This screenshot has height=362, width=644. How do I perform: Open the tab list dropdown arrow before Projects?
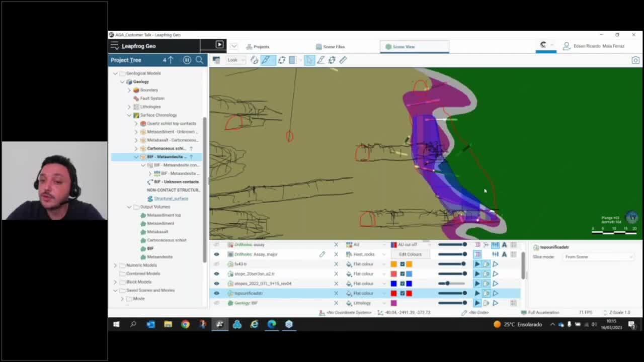click(234, 46)
